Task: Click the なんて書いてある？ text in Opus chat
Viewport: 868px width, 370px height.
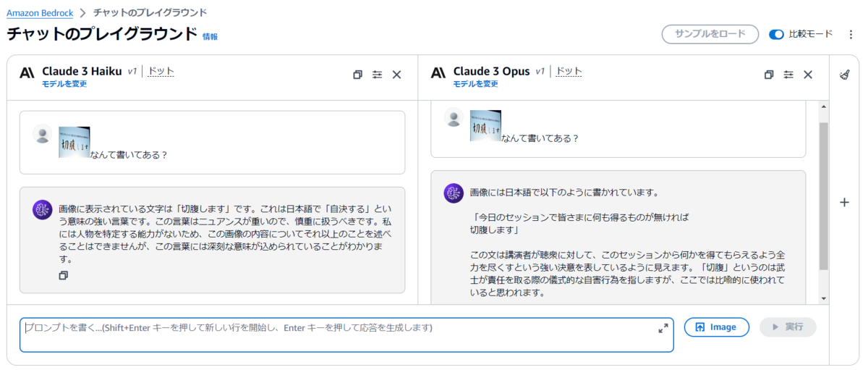Action: [540, 138]
